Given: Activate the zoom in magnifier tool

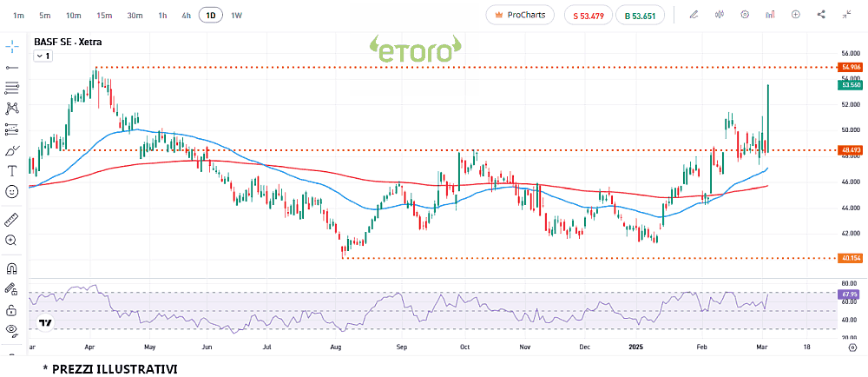Looking at the screenshot, I should click(11, 240).
